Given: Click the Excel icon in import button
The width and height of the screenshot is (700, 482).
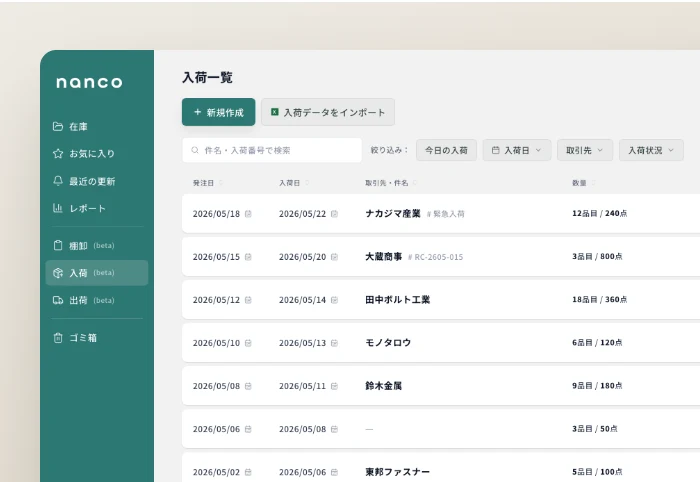Looking at the screenshot, I should [x=275, y=112].
